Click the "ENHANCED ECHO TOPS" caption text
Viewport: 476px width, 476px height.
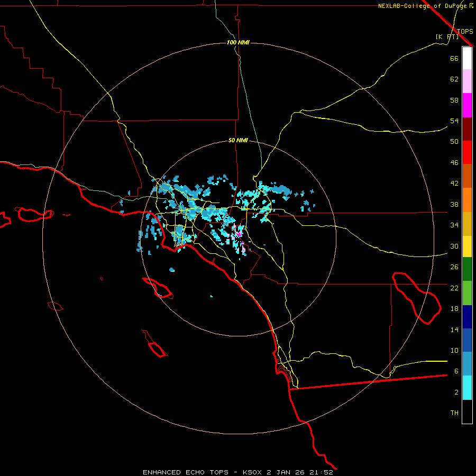click(186, 472)
